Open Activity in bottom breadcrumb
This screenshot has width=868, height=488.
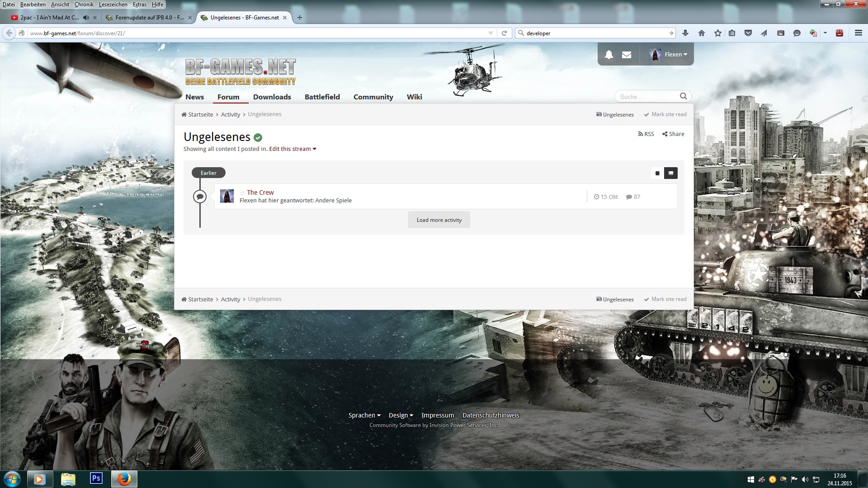tap(231, 299)
